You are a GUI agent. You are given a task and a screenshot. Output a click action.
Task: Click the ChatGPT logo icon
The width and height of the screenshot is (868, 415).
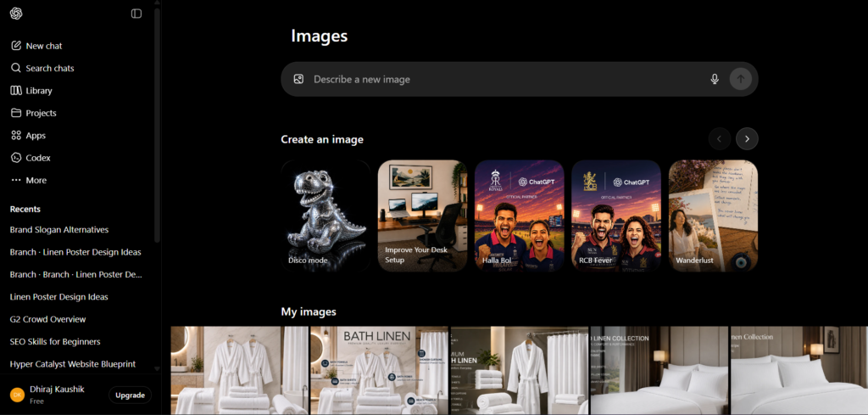point(16,14)
